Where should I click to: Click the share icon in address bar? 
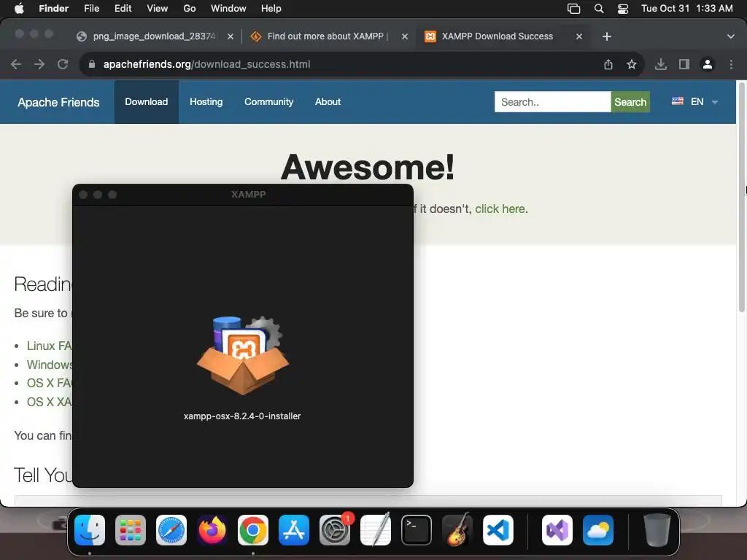tap(608, 64)
